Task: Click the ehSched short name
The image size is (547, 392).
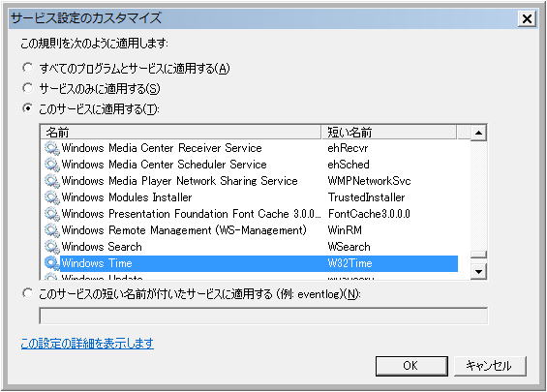Action: (349, 165)
